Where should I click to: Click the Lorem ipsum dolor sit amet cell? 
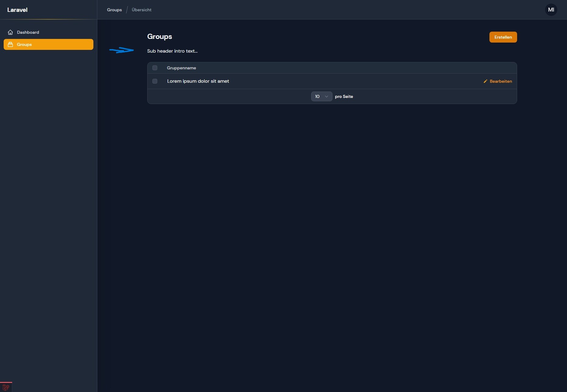[198, 81]
